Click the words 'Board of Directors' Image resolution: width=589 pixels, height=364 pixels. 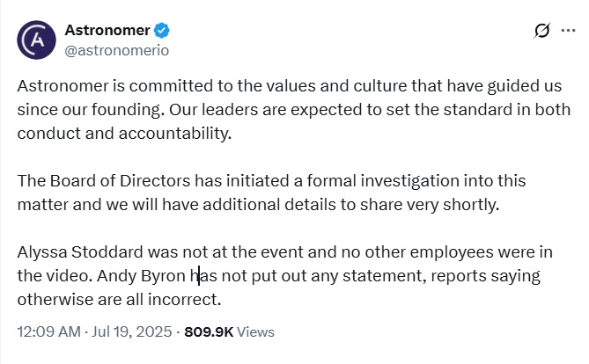[121, 181]
